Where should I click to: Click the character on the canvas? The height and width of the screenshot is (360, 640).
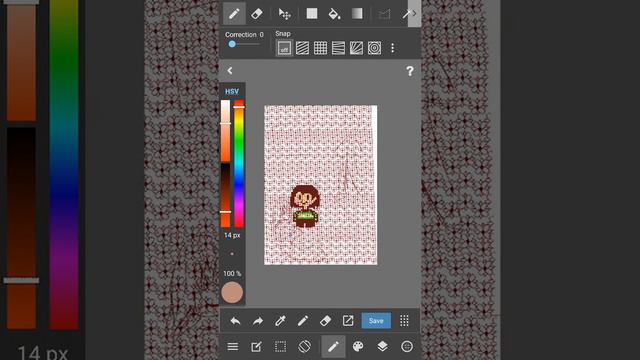[x=305, y=206]
